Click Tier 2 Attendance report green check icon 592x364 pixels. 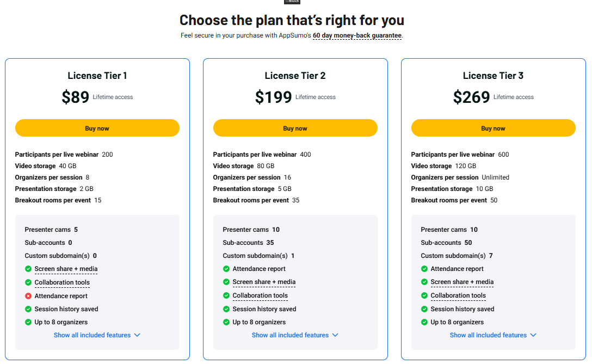[x=226, y=269]
